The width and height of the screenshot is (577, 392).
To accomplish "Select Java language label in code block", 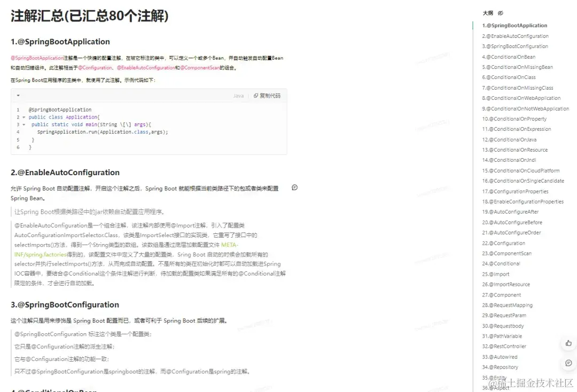I will 238,96.
